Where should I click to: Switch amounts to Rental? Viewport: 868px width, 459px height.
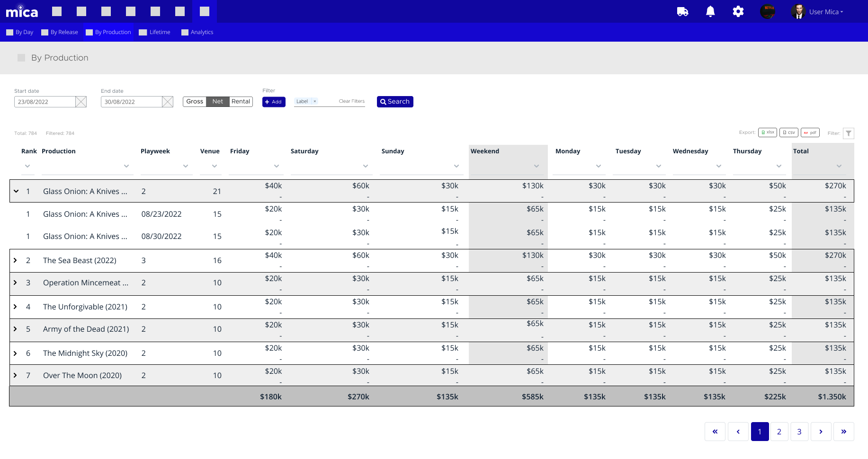click(241, 102)
